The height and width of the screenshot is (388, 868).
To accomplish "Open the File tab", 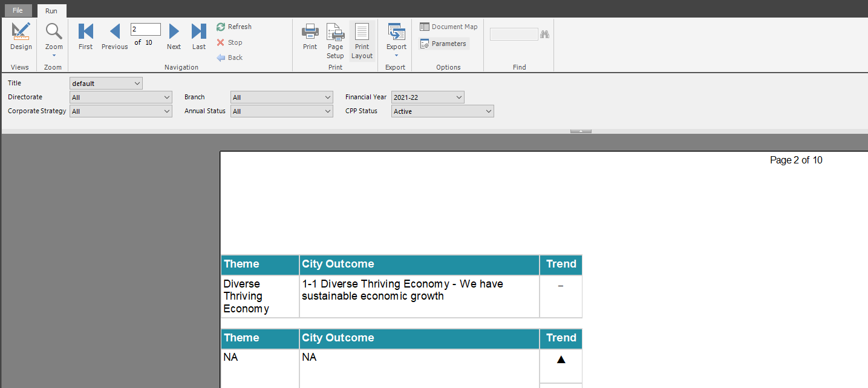I will pyautogui.click(x=18, y=10).
